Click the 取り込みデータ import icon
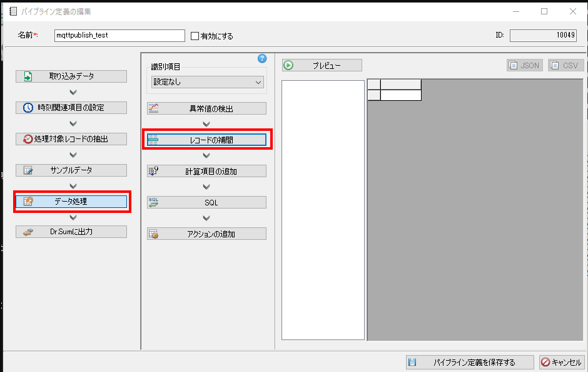Viewport: 588px width, 372px height. point(28,76)
